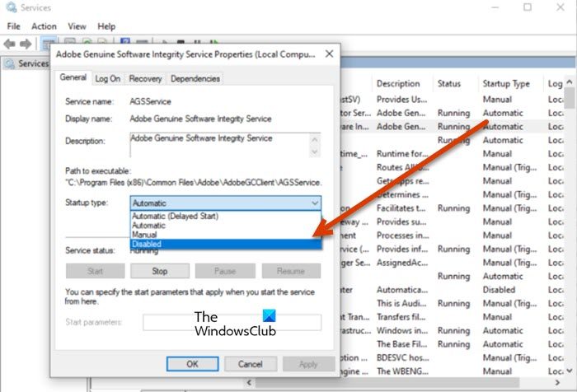Open the View menu
The height and width of the screenshot is (392, 577).
click(x=77, y=26)
